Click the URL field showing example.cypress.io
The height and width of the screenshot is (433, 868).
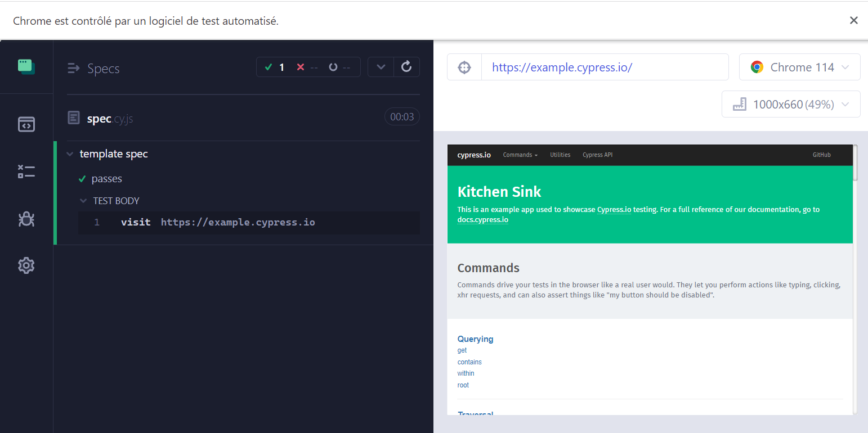(x=605, y=67)
